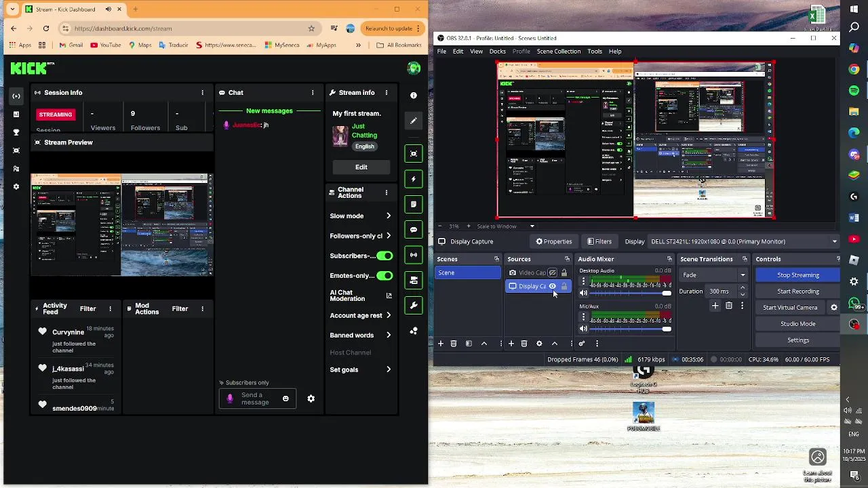Image resolution: width=868 pixels, height=488 pixels.
Task: Open Spotify from the Windows taskbar
Action: (x=854, y=90)
